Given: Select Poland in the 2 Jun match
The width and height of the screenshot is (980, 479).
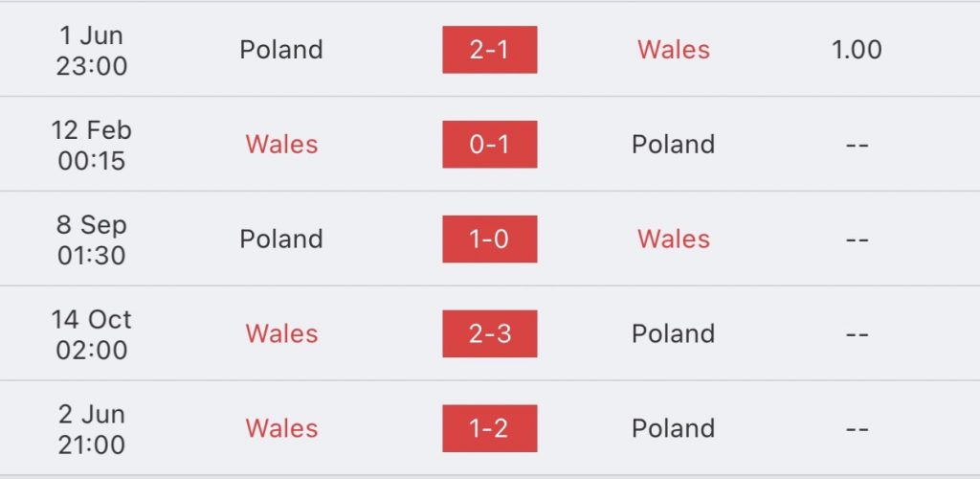Looking at the screenshot, I should point(673,428).
